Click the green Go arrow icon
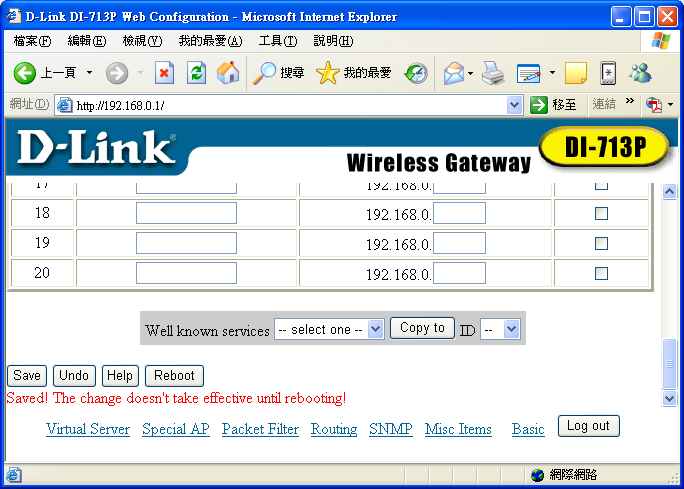 click(539, 105)
